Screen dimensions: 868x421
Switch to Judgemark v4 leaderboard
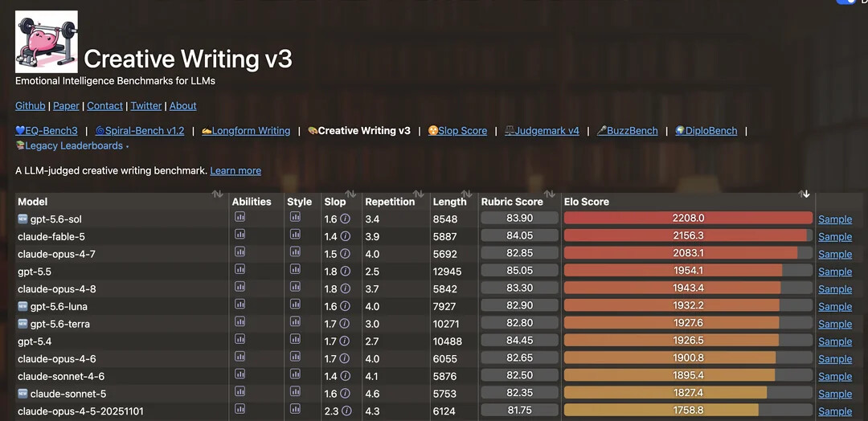pyautogui.click(x=542, y=131)
